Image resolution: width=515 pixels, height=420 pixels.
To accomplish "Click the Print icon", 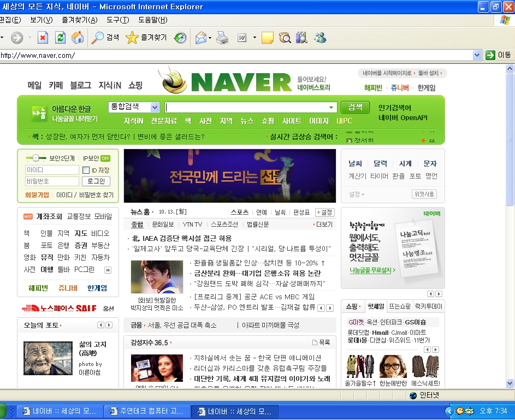I will [222, 38].
